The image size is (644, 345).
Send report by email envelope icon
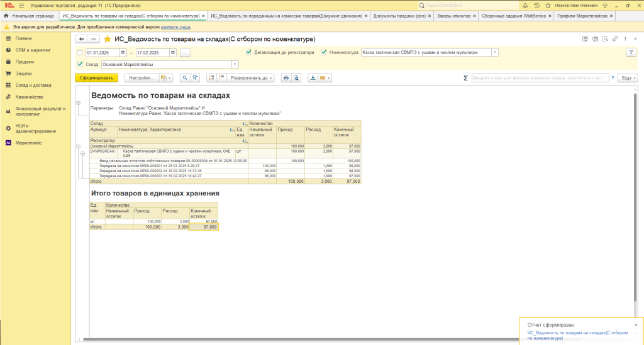coord(325,78)
